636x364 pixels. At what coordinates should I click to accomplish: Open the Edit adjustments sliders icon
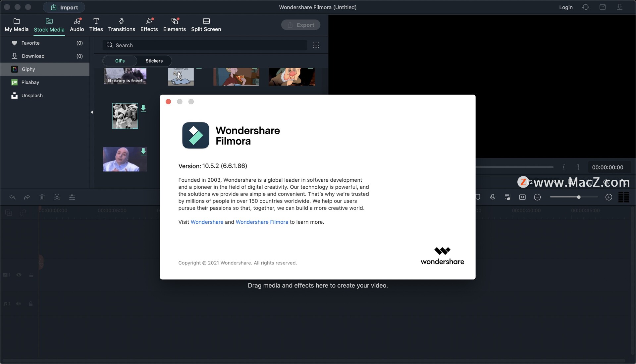[72, 197]
